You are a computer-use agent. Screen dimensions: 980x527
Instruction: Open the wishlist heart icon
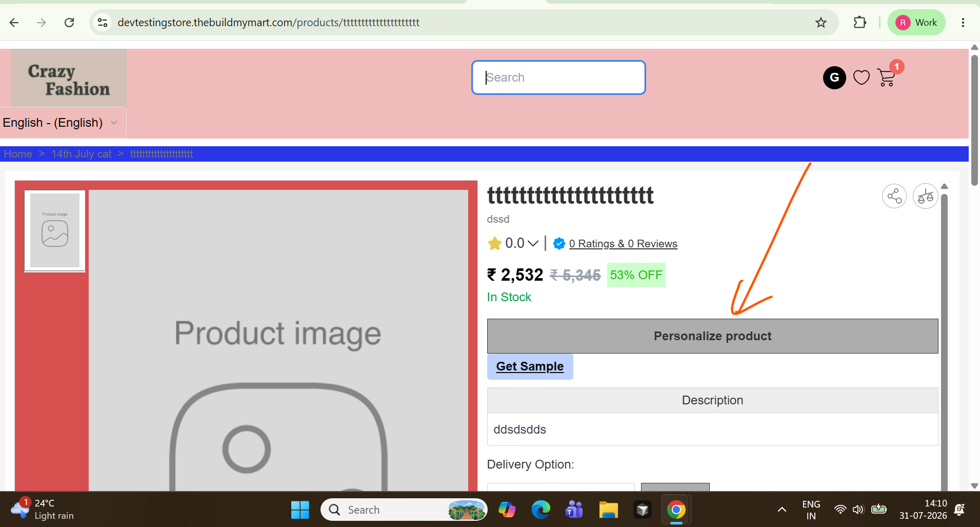click(862, 77)
